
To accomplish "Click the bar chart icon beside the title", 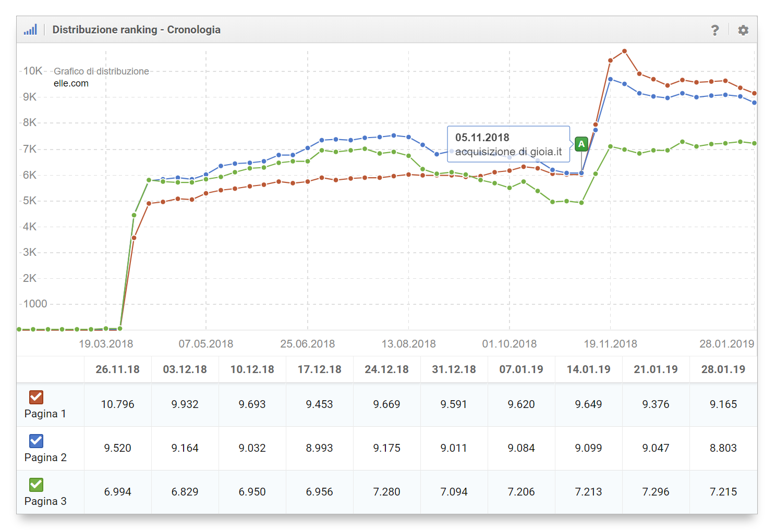I will 30,30.
